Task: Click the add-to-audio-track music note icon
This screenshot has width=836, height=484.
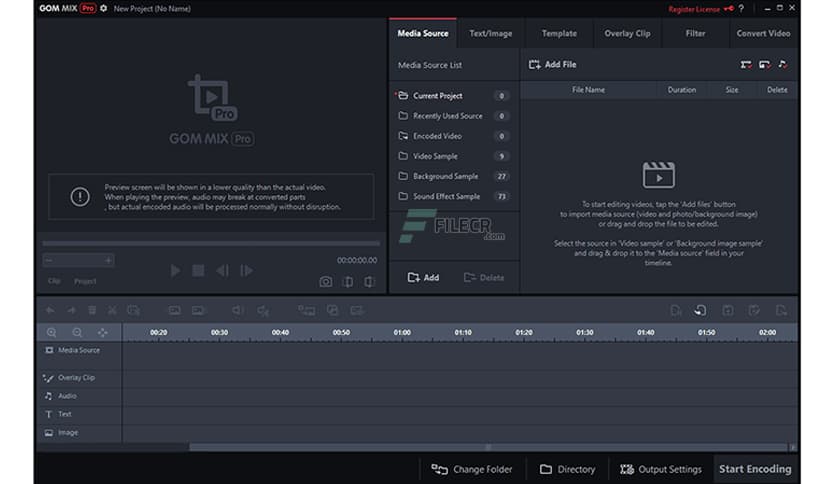Action: pyautogui.click(x=783, y=64)
